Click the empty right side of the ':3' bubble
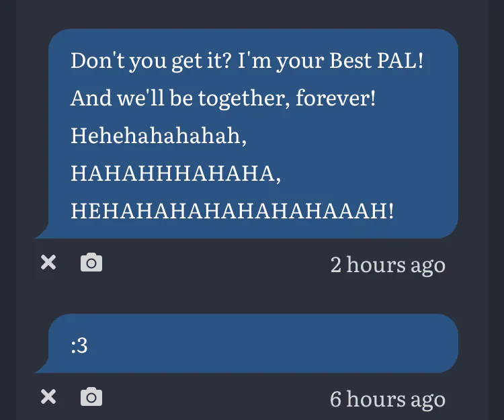This screenshot has width=504, height=420. point(274,343)
